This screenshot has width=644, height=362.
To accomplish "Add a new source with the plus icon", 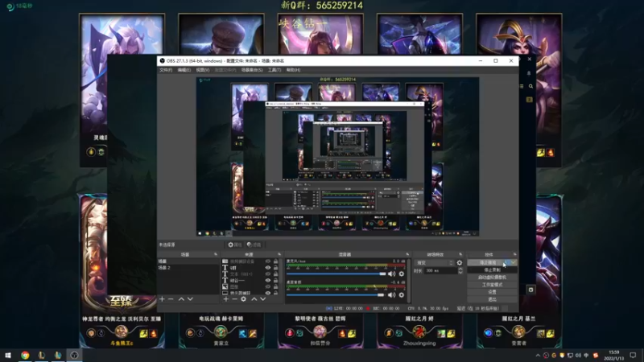I will coord(225,299).
